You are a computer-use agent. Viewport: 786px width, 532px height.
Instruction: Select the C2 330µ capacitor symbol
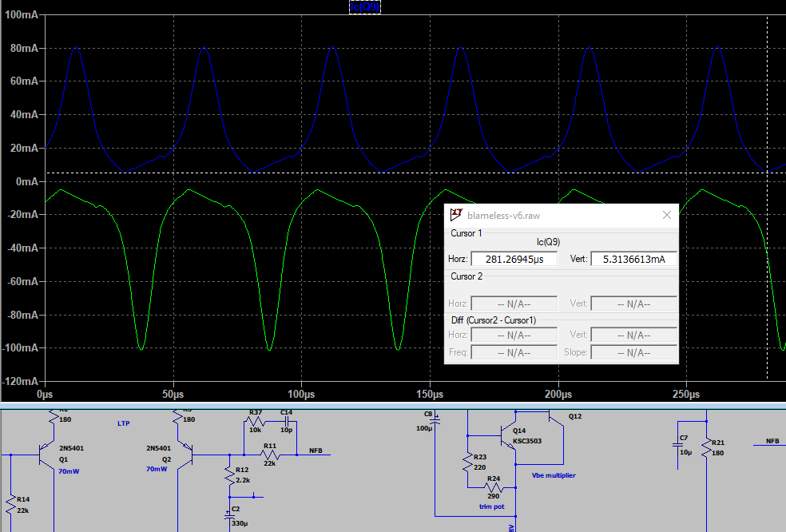click(229, 514)
